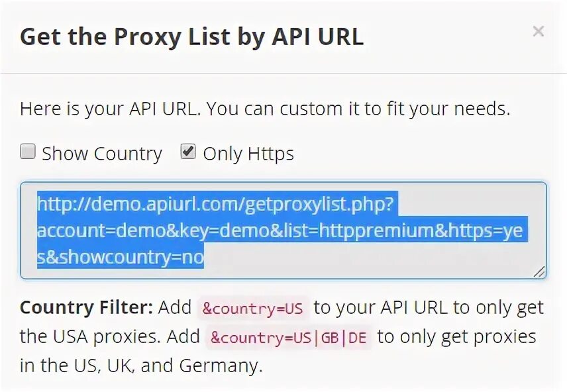Click the text "to your API URL to only get"

point(428,308)
